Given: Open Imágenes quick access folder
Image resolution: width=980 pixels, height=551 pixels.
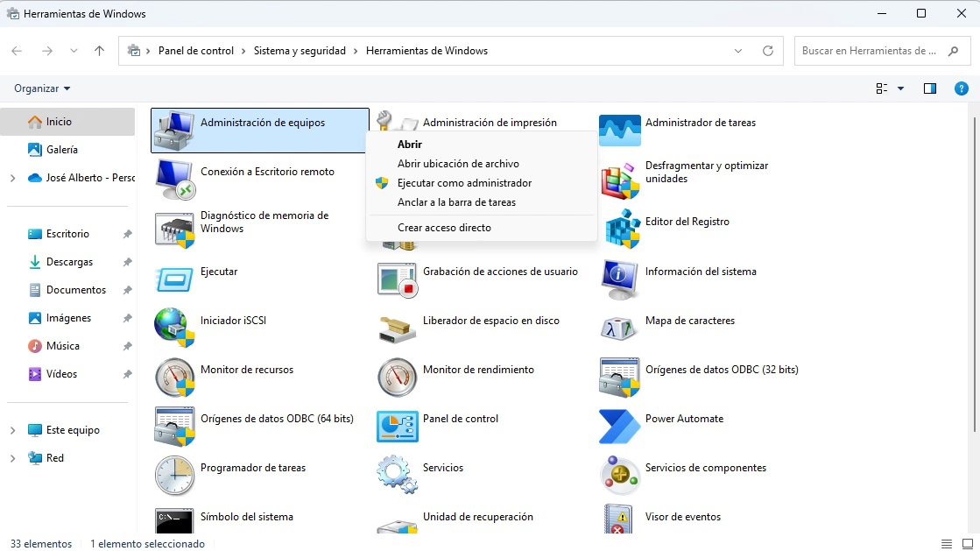Looking at the screenshot, I should tap(67, 318).
